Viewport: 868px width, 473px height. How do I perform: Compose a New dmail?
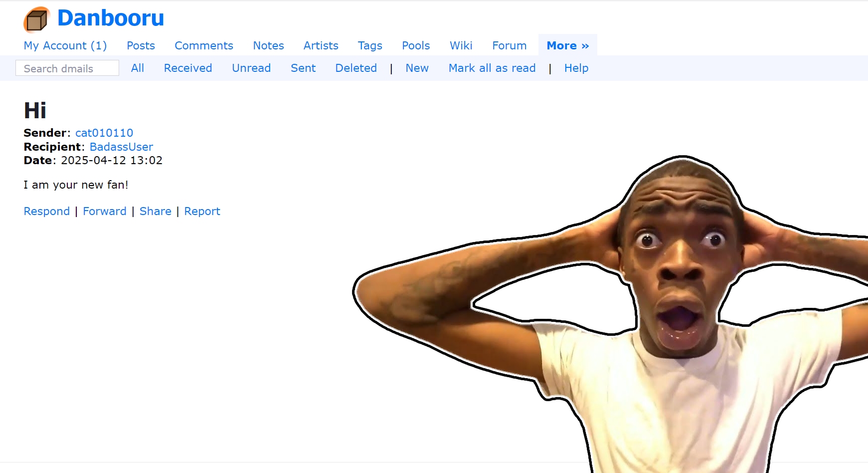(417, 68)
